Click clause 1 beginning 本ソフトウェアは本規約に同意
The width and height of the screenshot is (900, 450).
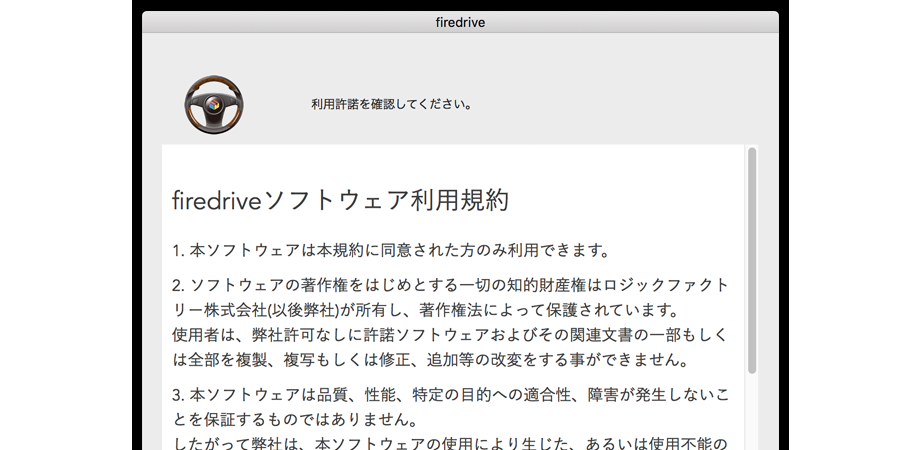390,250
